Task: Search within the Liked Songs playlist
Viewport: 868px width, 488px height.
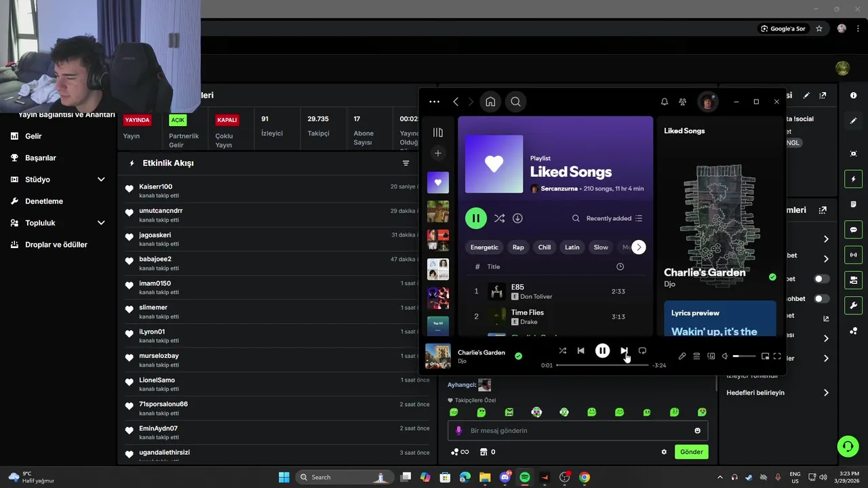Action: 576,218
